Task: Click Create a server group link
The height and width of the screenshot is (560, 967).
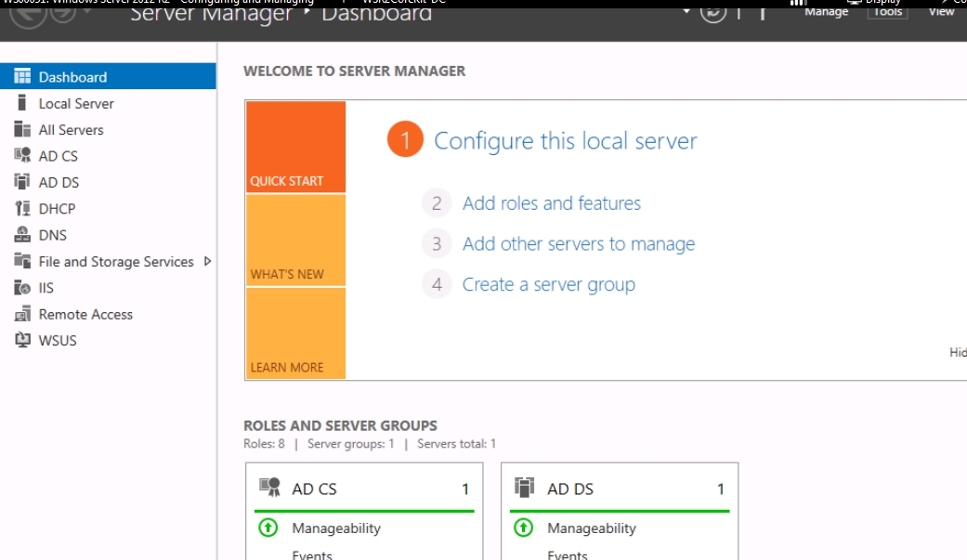Action: point(549,284)
